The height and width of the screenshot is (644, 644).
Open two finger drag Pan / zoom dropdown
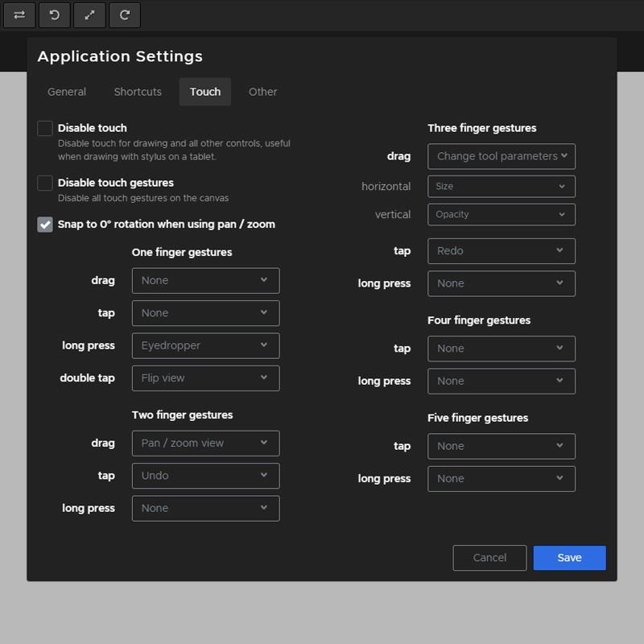[205, 444]
